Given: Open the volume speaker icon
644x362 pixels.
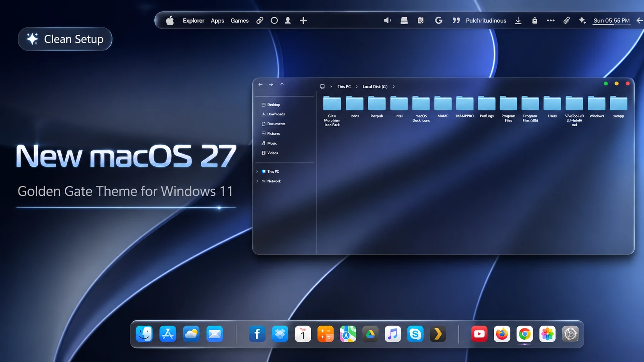Looking at the screenshot, I should pos(387,20).
